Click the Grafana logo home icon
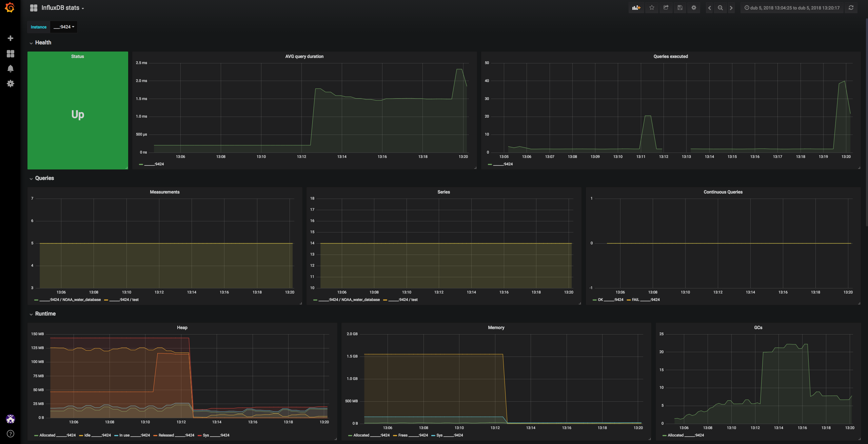This screenshot has height=444, width=868. (10, 7)
